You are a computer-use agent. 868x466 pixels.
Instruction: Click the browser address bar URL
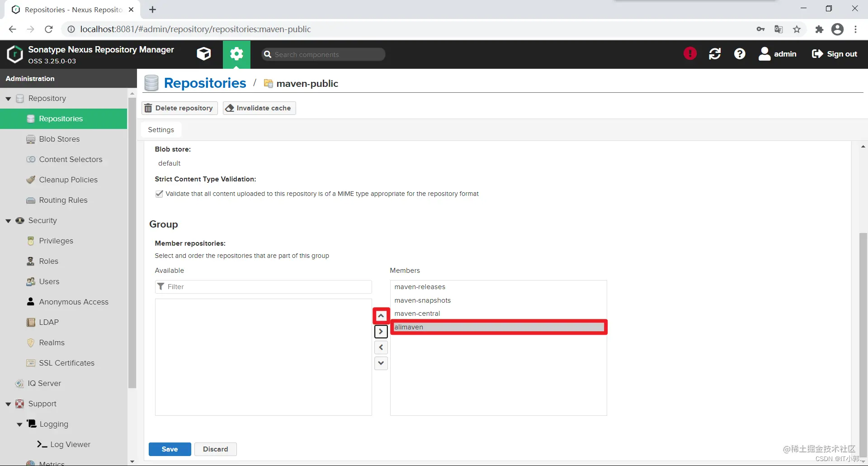point(195,29)
